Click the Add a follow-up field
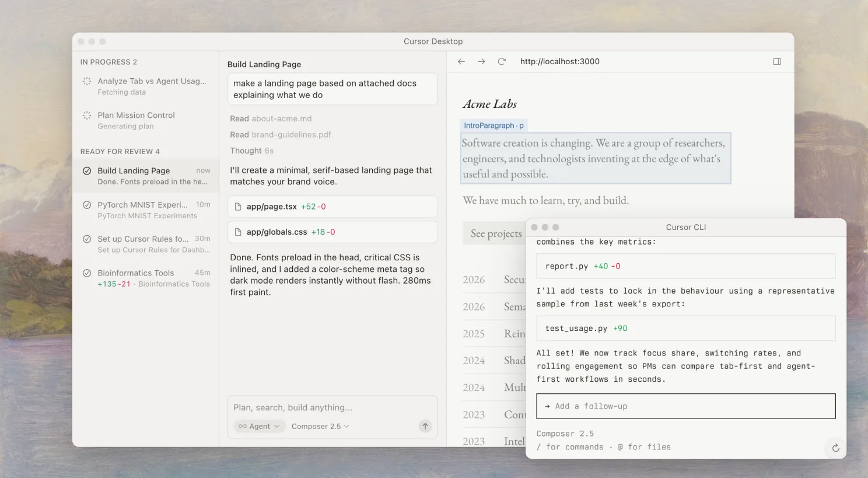The image size is (868, 478). tap(685, 406)
